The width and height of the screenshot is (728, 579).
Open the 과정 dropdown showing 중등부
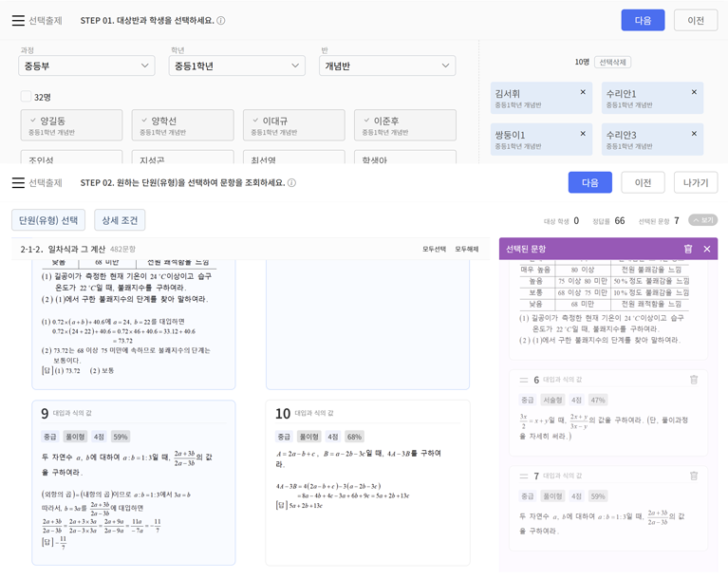pyautogui.click(x=86, y=65)
